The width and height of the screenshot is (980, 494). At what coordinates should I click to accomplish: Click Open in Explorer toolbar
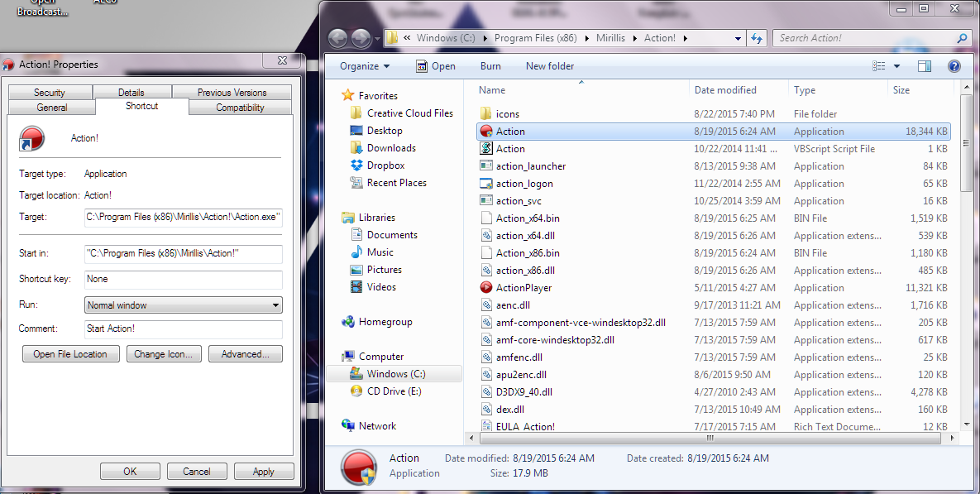pyautogui.click(x=436, y=66)
